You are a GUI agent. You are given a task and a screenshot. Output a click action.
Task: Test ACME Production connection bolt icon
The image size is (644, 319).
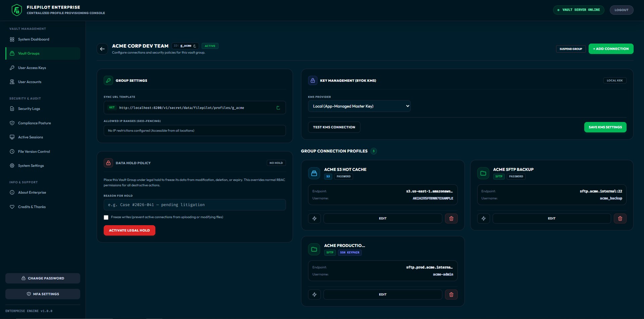(314, 295)
